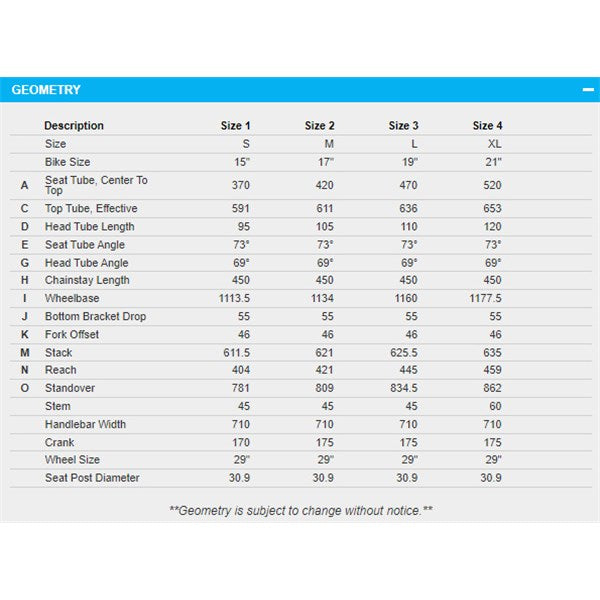Select the Handlebar Width label
600x600 pixels.
(x=85, y=425)
